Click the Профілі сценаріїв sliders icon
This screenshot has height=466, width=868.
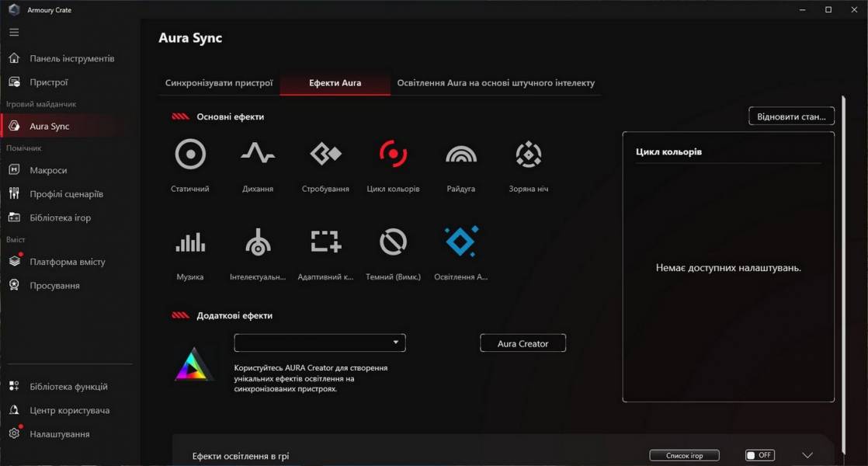point(15,193)
